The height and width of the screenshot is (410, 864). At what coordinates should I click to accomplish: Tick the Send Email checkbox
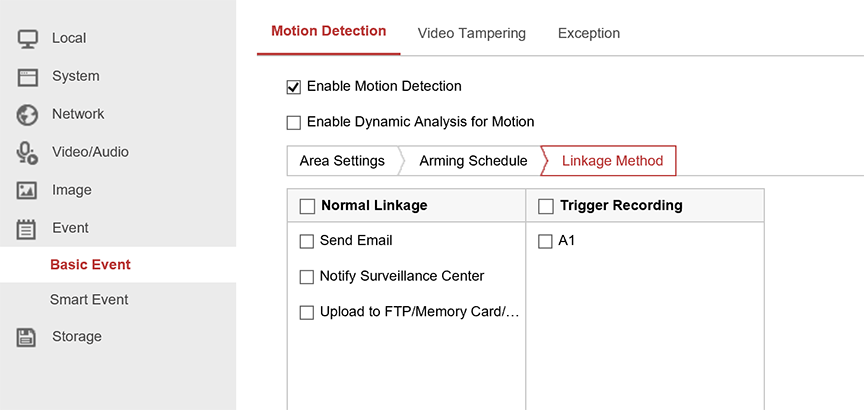(x=307, y=241)
